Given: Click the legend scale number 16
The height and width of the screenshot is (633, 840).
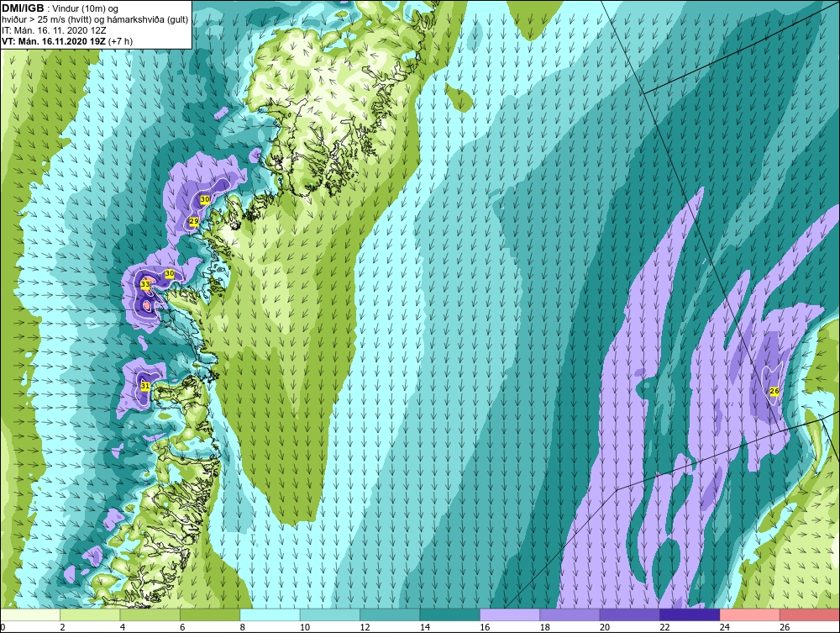Looking at the screenshot, I should 485,627.
